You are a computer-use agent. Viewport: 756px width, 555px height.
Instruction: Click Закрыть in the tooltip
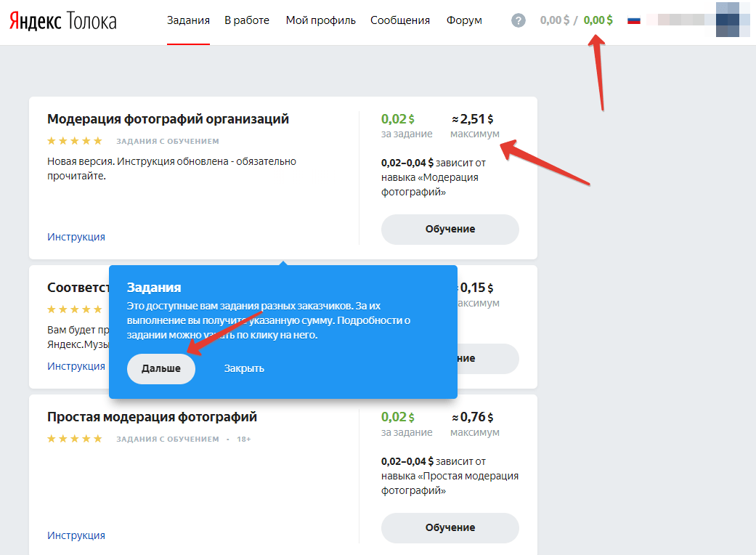pos(244,368)
